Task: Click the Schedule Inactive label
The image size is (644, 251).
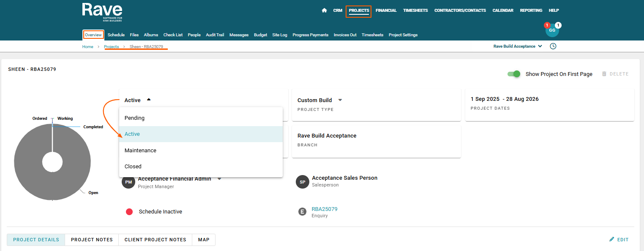Action: (161, 212)
